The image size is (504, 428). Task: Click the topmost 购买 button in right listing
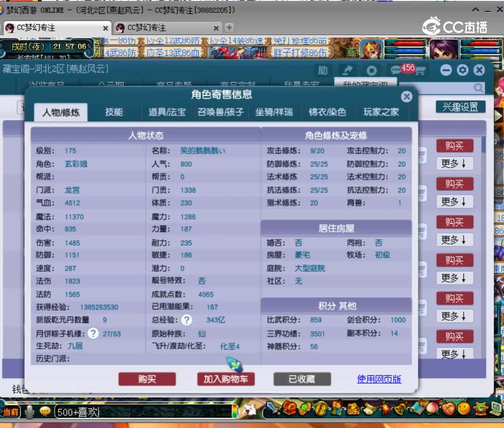click(454, 146)
